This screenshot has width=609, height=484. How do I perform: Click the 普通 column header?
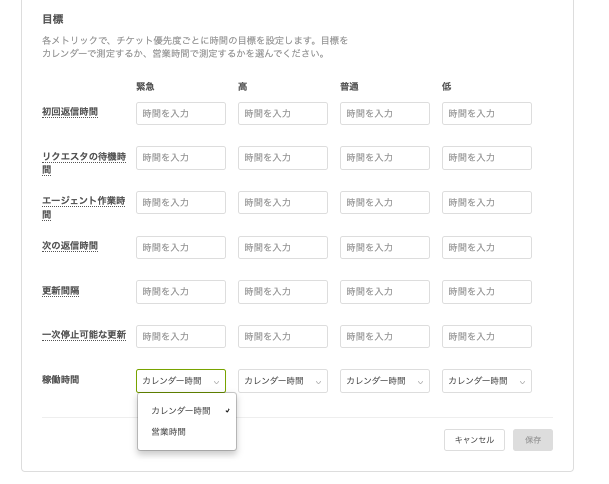349,86
